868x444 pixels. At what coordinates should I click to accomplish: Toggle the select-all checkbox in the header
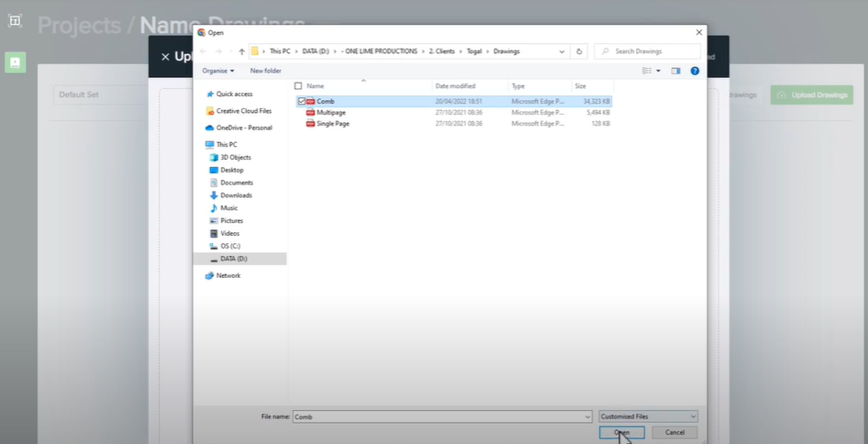point(298,86)
